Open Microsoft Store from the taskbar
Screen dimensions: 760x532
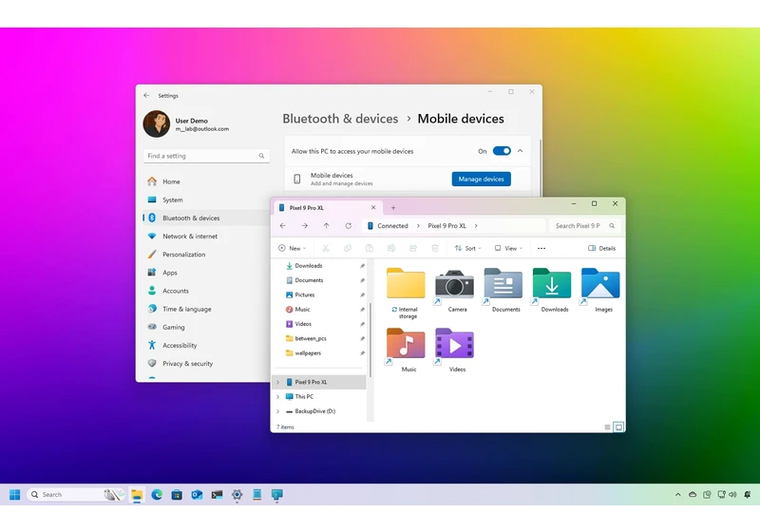tap(177, 495)
